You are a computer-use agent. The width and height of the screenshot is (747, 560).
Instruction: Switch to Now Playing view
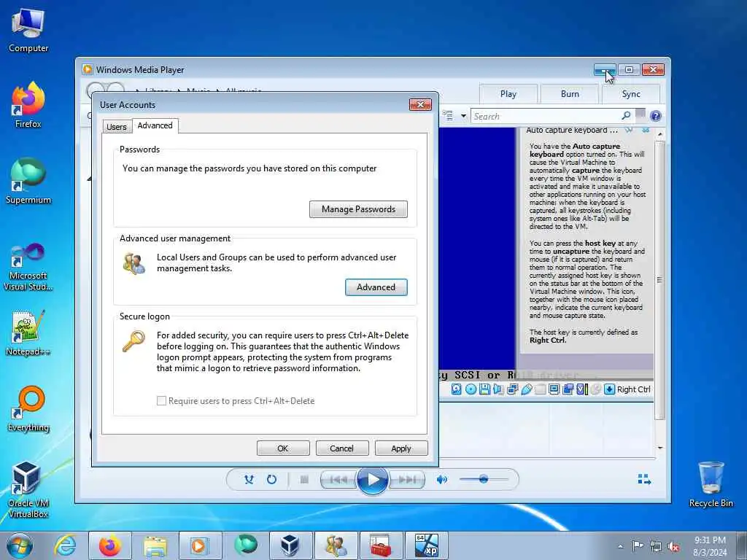[x=644, y=479]
